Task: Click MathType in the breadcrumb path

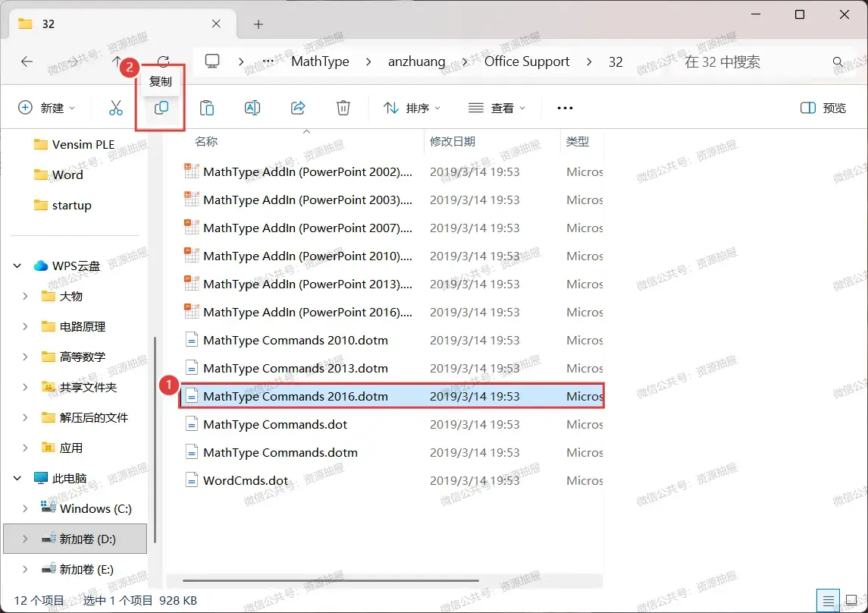Action: pyautogui.click(x=320, y=61)
